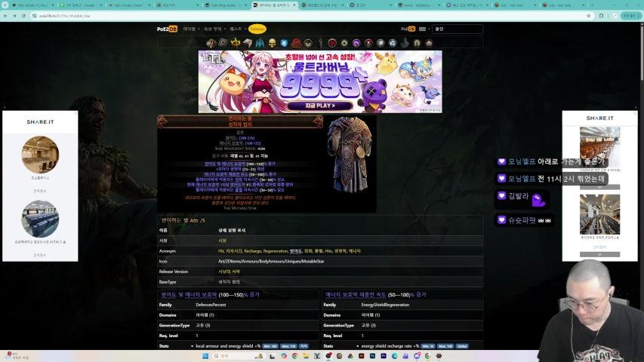Click the red cross round icon in the icon row
Viewport: 644px width, 362px height.
pyautogui.click(x=368, y=43)
